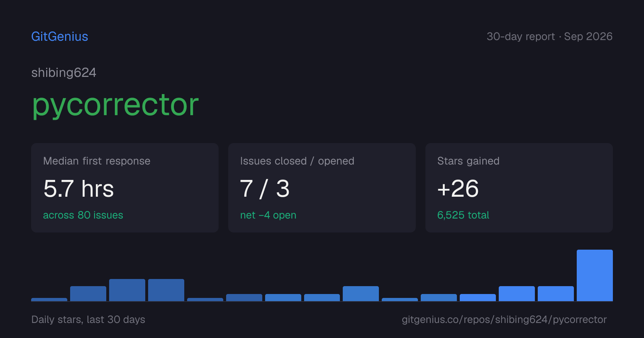The width and height of the screenshot is (644, 338).
Task: Click the 5.7 hrs value
Action: click(79, 188)
